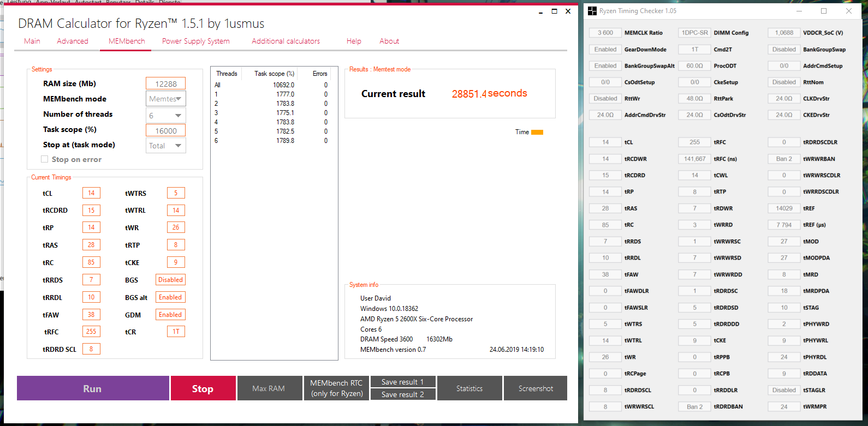Open the Power Supply System tab
This screenshot has height=426, width=868.
coord(195,41)
